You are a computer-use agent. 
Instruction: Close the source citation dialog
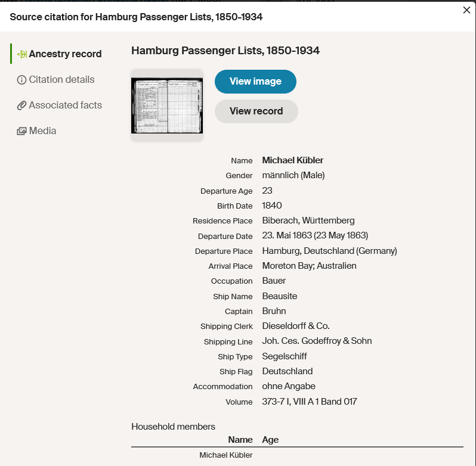(466, 10)
